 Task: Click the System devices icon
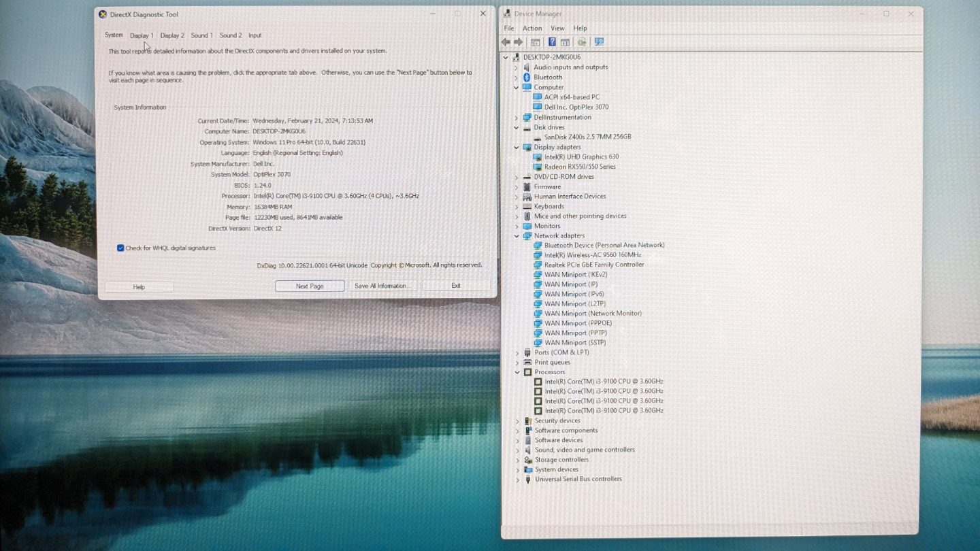[x=527, y=469]
